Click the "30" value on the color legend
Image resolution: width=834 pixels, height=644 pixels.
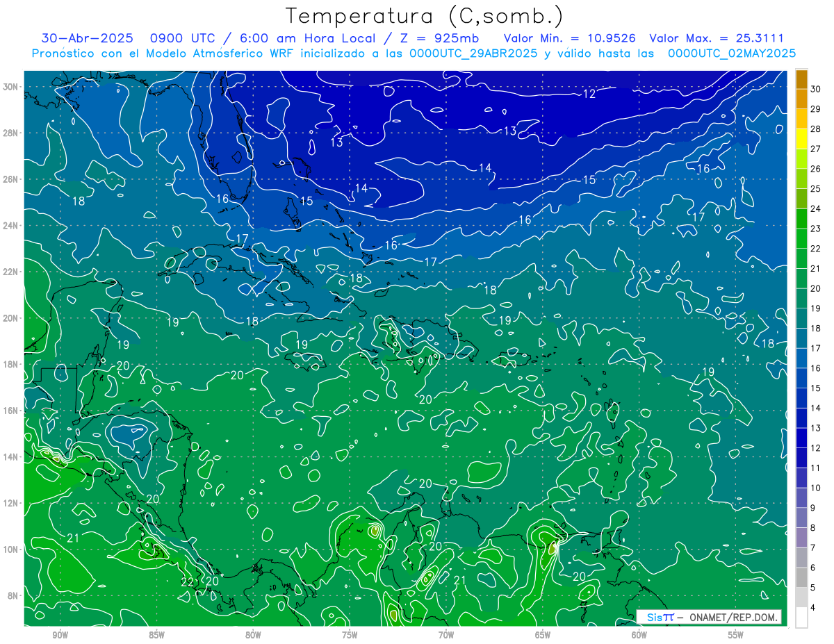816,89
